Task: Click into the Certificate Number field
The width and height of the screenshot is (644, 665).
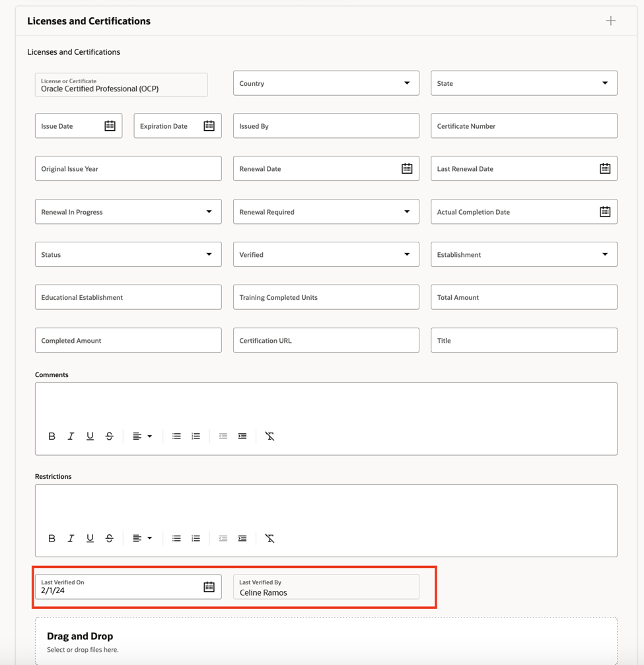Action: point(524,125)
